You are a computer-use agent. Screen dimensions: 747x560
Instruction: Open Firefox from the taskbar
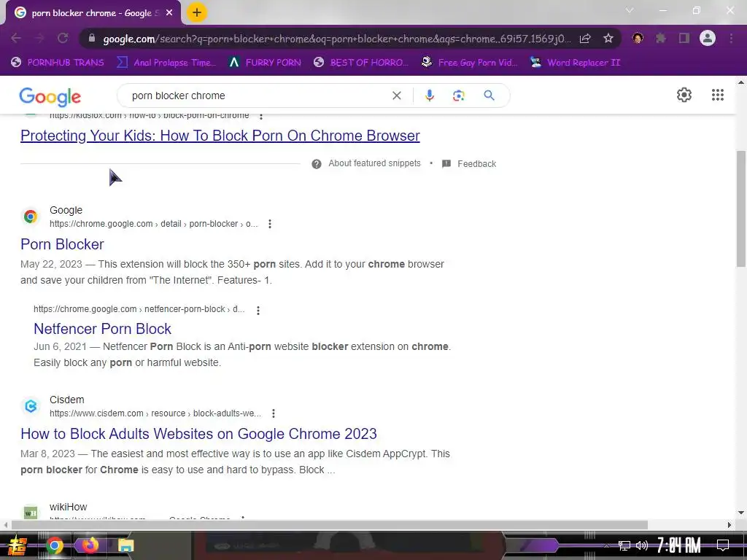(90, 545)
